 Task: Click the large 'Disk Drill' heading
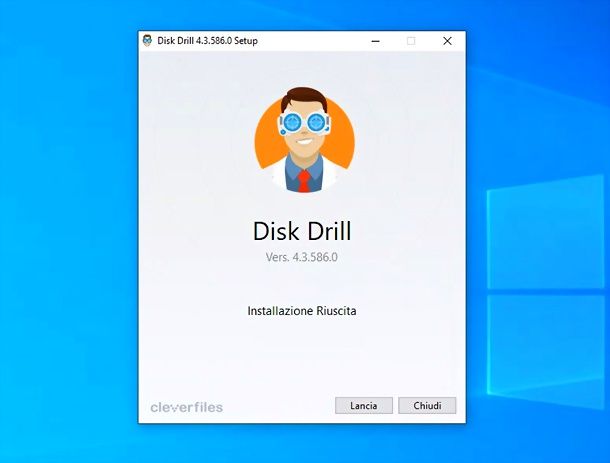coord(302,231)
